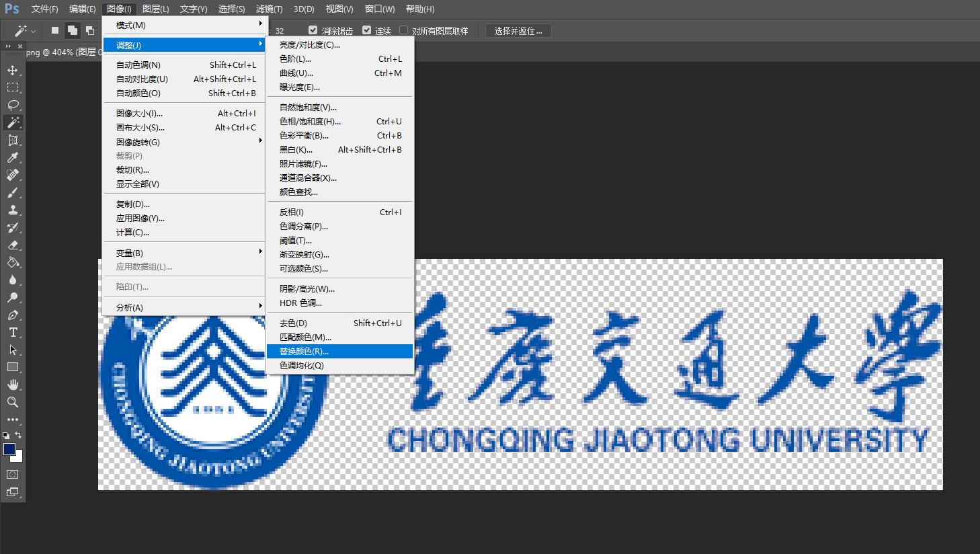
Task: Select the Zoom tool
Action: pyautogui.click(x=13, y=402)
